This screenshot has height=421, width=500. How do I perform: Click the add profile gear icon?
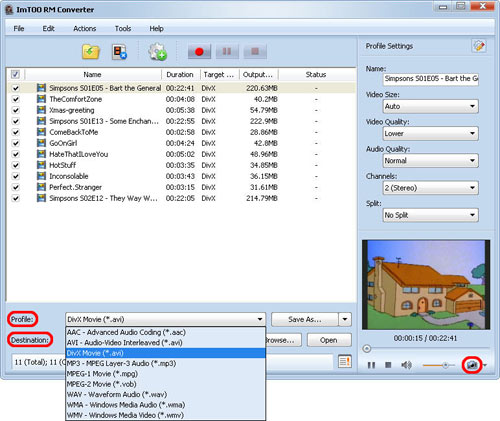[157, 52]
